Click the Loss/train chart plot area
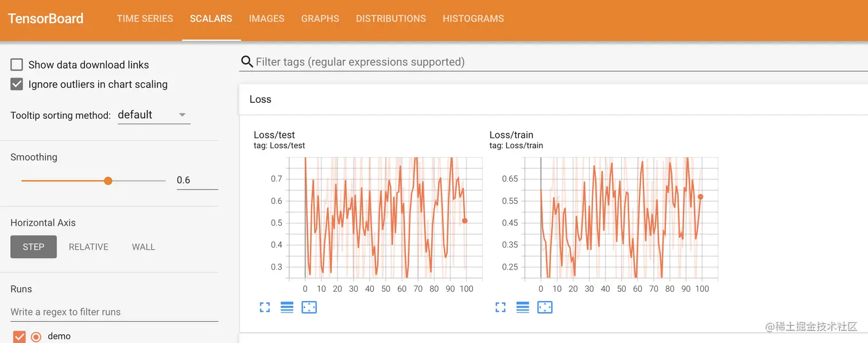Viewport: 868px width, 343px height. tap(621, 218)
